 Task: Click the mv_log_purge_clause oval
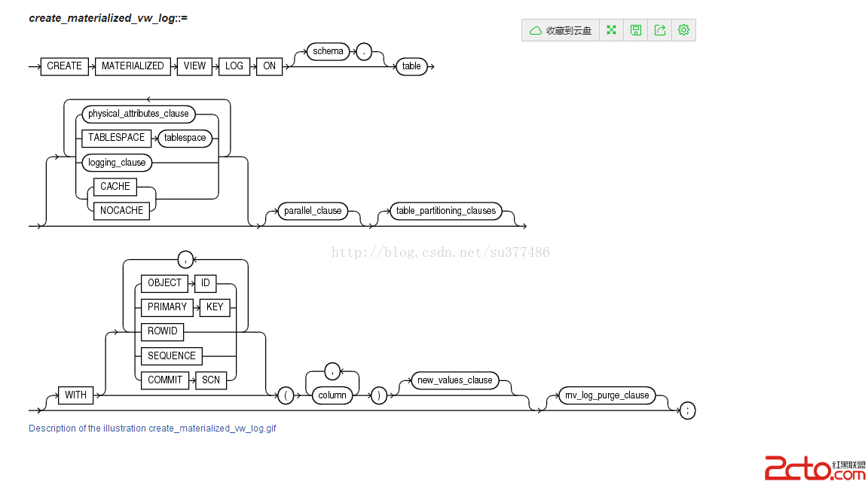point(607,395)
